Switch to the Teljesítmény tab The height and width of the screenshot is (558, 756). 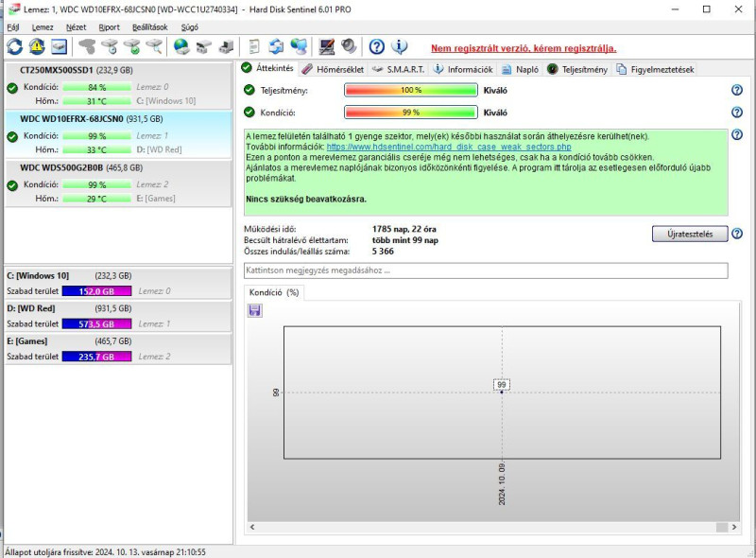[577, 69]
